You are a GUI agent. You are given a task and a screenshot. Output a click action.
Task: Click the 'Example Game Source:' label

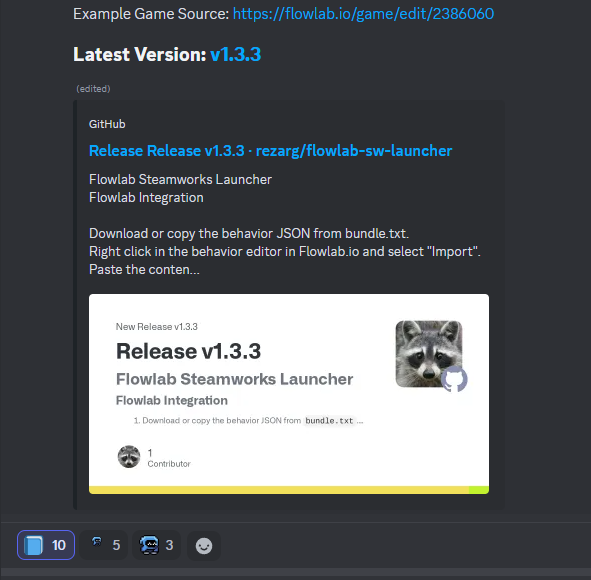[151, 14]
